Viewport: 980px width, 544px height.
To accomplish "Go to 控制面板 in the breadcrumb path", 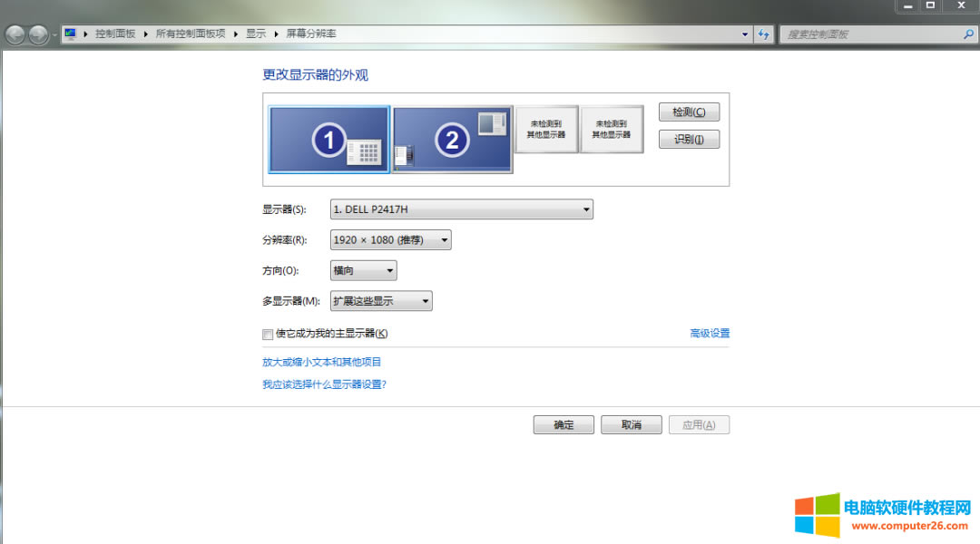I will pos(115,34).
